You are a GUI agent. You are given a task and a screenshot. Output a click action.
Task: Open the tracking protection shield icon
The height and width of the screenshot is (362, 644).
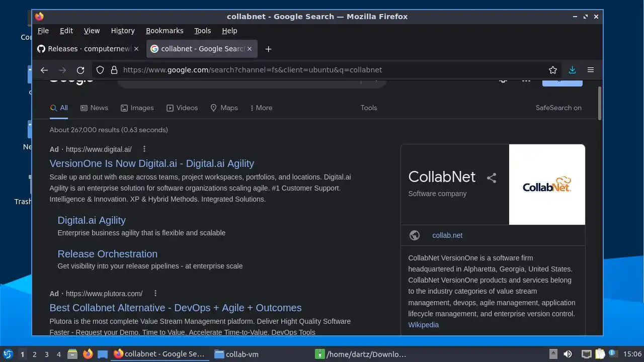point(100,70)
